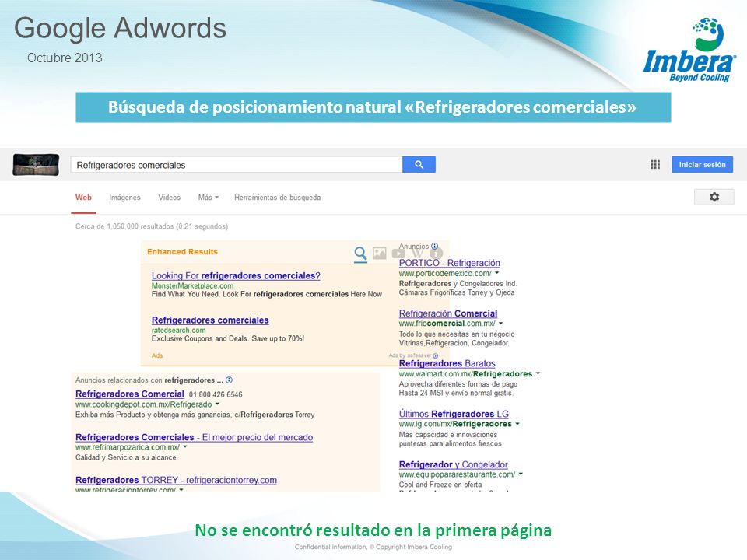
Task: Open Últimos Refrigeradores LG ad
Action: coord(454,414)
